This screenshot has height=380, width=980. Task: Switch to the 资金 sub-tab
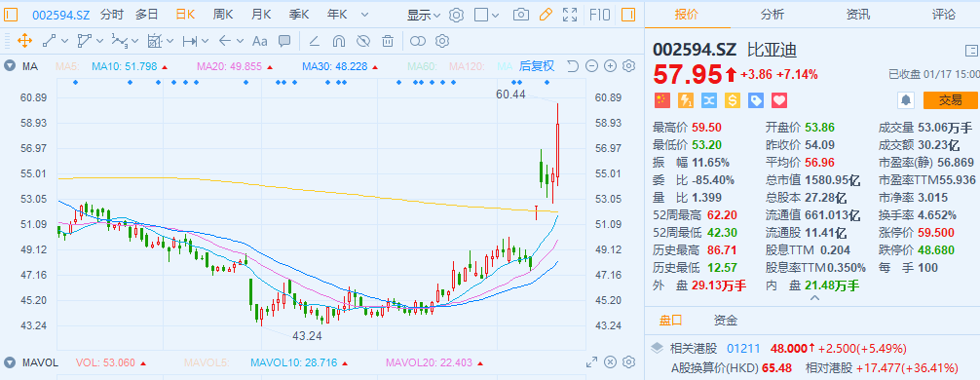tap(726, 321)
